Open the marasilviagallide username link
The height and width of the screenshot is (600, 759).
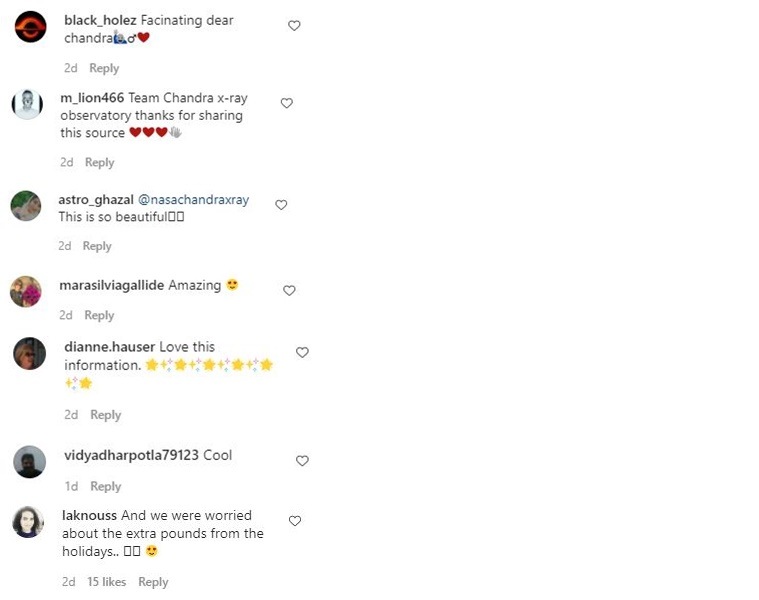tap(111, 285)
